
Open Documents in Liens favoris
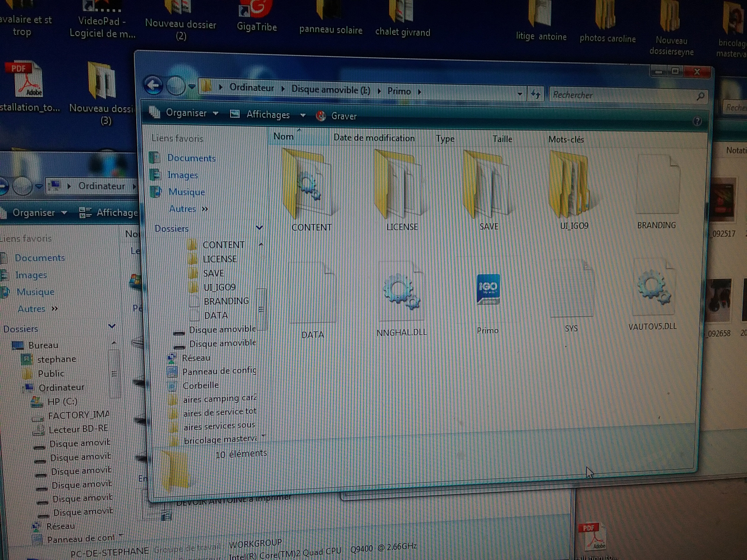tap(191, 158)
